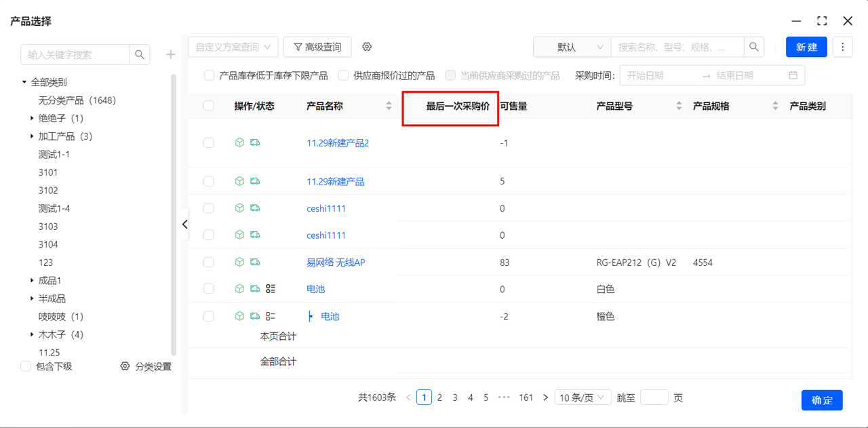Click the 开始日期 date field

pyautogui.click(x=658, y=75)
